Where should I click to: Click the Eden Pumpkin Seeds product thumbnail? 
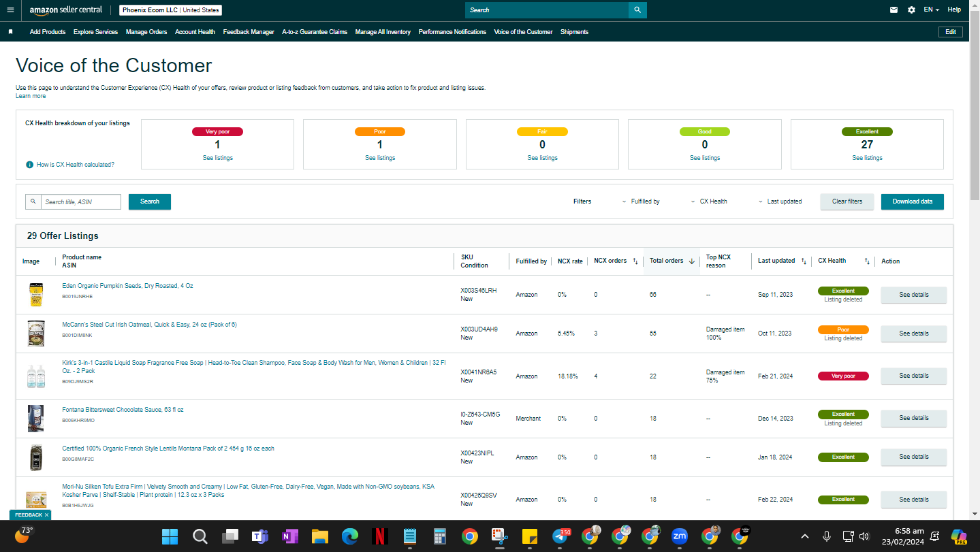(35, 295)
